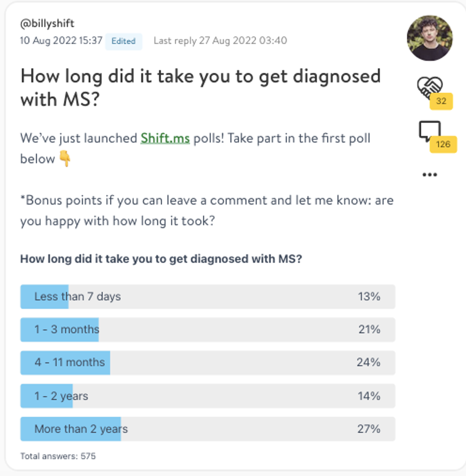Click the 126 comments count badge
The width and height of the screenshot is (466, 476).
tap(443, 144)
